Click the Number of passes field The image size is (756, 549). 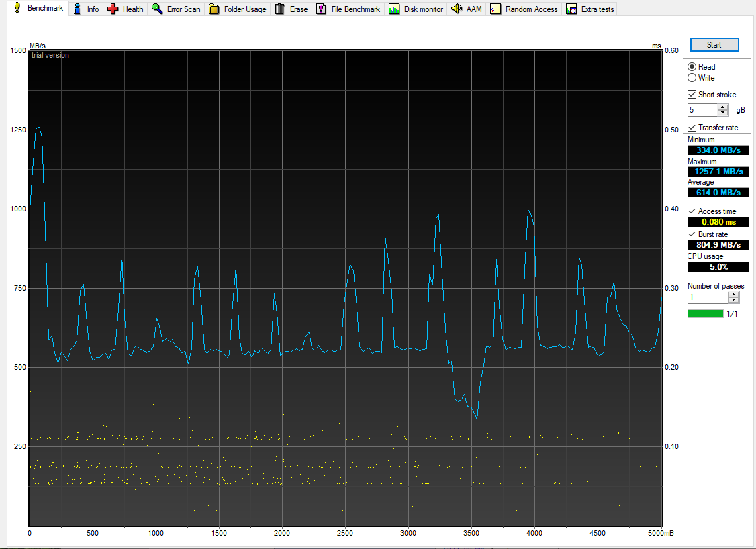click(x=708, y=297)
